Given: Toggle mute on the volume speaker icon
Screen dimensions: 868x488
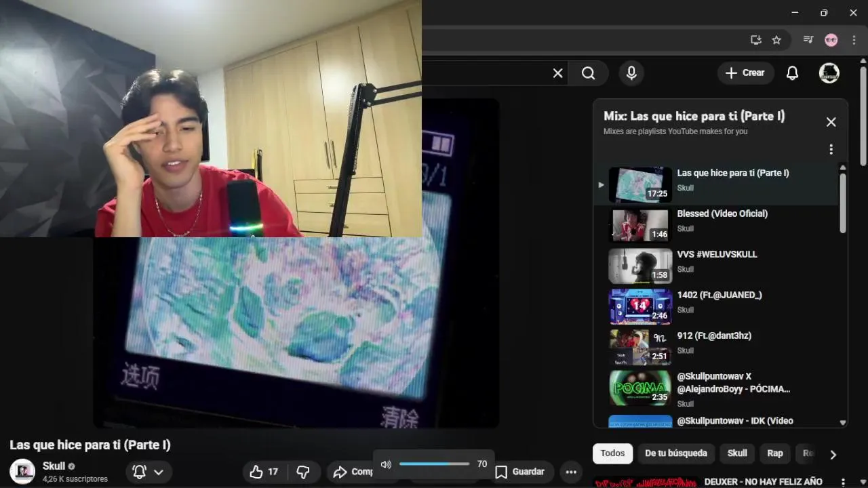Looking at the screenshot, I should pyautogui.click(x=386, y=464).
